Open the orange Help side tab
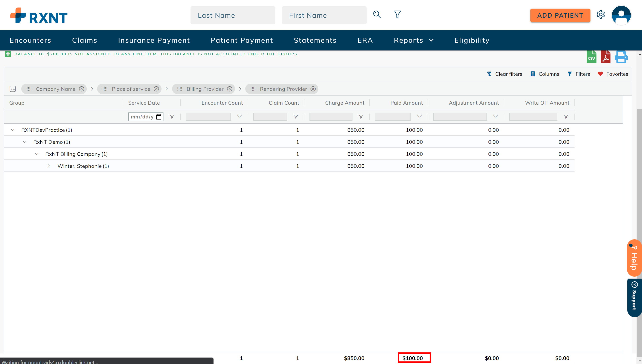642x364 pixels. [x=634, y=258]
